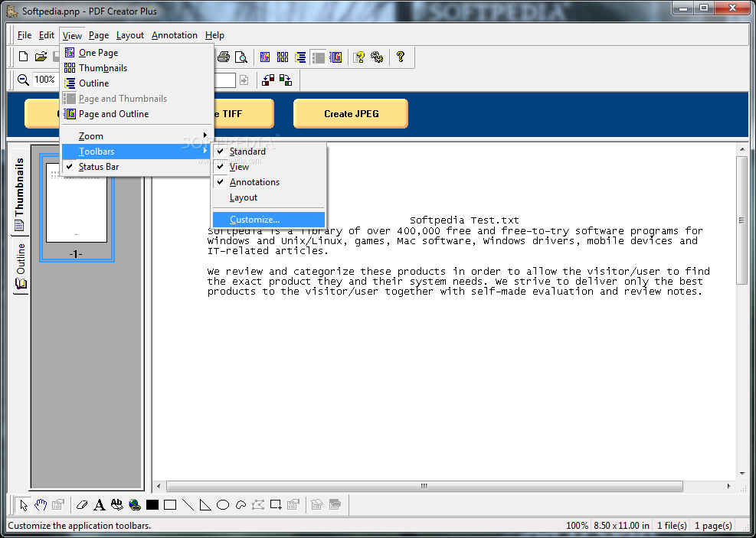Select the rectangle-with-plus annotation tool
The image size is (756, 538).
pos(276,505)
